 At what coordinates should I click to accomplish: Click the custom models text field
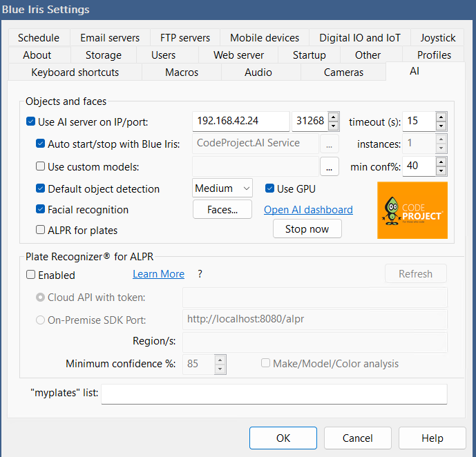tap(256, 166)
